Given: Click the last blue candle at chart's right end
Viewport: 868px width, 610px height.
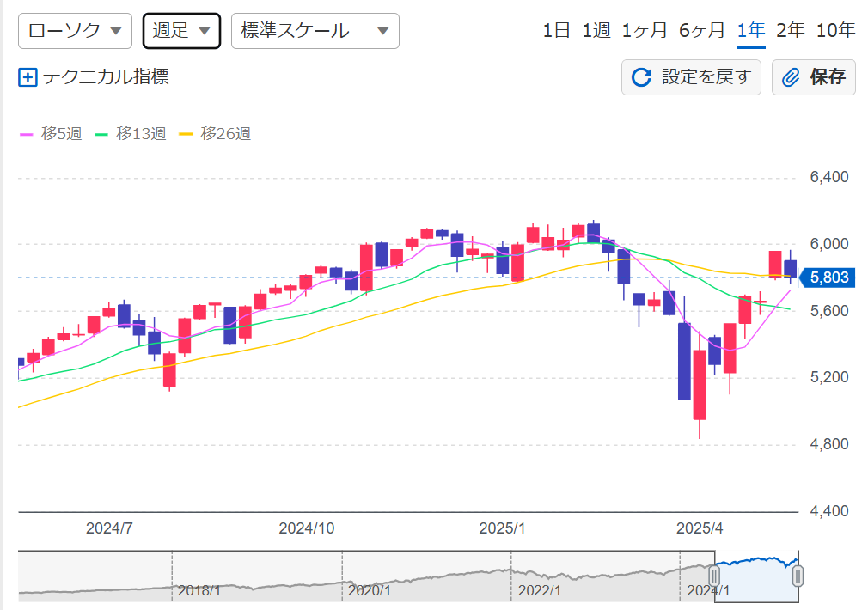Looking at the screenshot, I should [791, 268].
